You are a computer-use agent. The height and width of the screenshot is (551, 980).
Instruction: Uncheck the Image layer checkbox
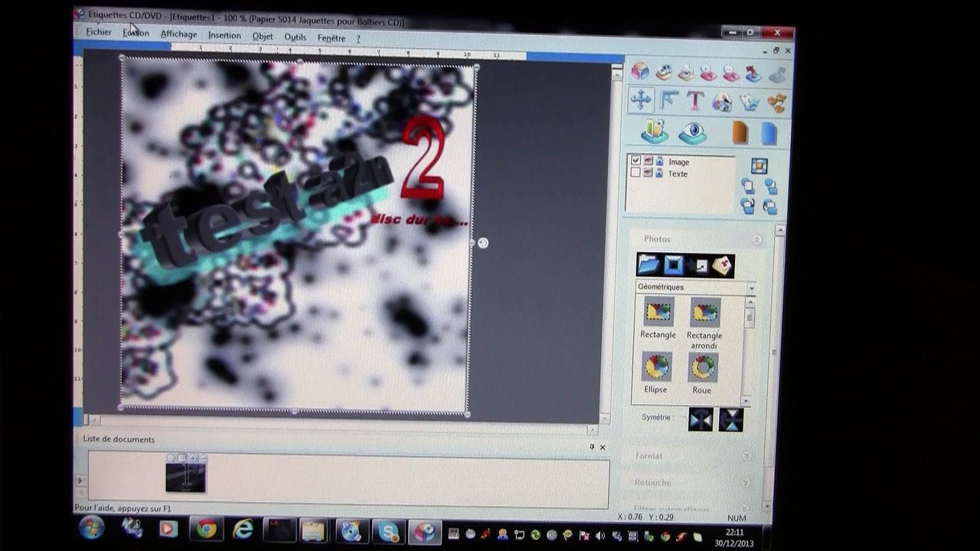635,161
